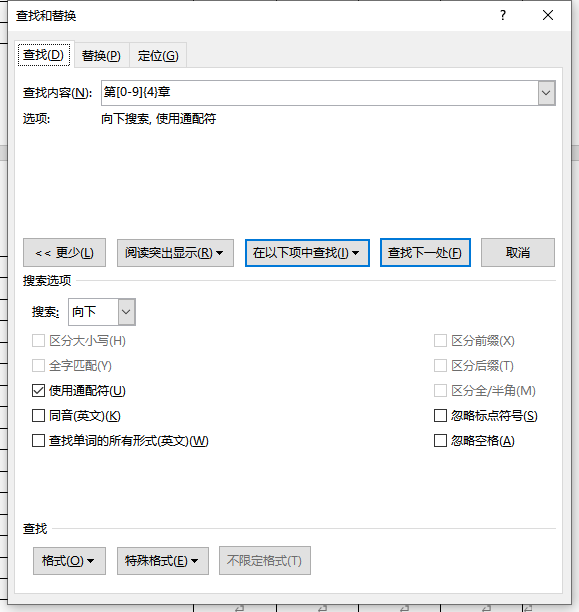Click the 搜索选项 section label
This screenshot has height=612, width=579.
coord(47,281)
